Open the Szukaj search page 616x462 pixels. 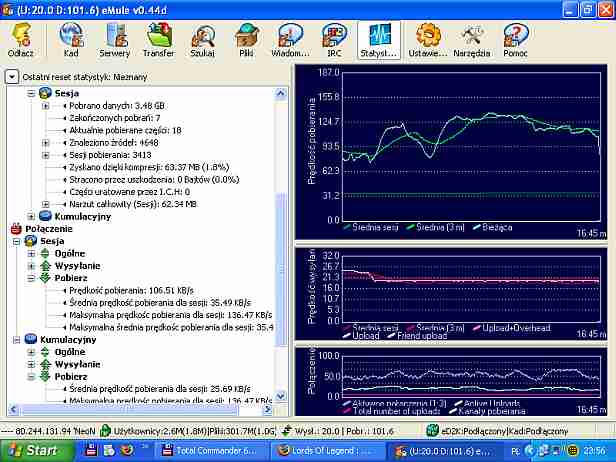[x=202, y=40]
